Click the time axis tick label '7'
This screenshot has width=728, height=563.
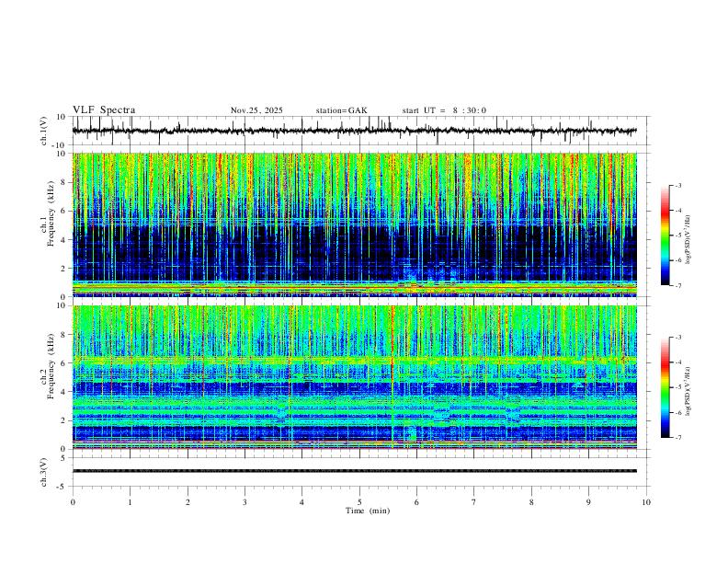474,502
